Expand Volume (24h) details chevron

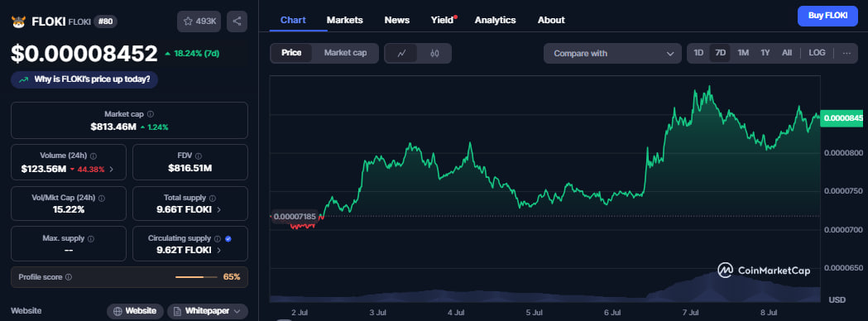click(112, 170)
